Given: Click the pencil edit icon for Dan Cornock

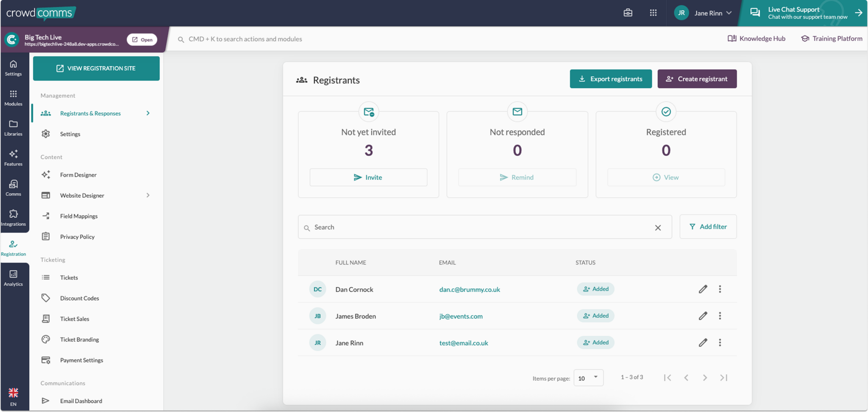Looking at the screenshot, I should (703, 289).
